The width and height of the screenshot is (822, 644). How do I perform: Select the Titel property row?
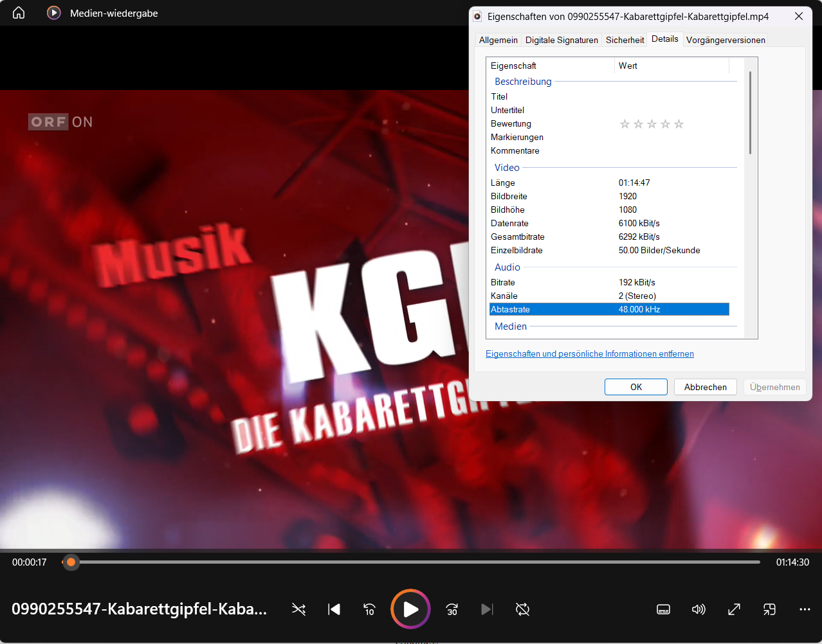pos(609,96)
